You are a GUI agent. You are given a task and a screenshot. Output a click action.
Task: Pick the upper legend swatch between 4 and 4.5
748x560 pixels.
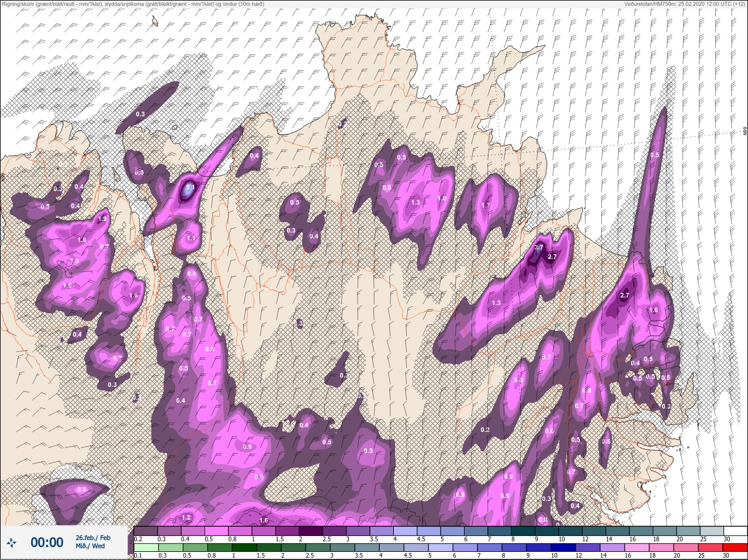tap(405, 531)
